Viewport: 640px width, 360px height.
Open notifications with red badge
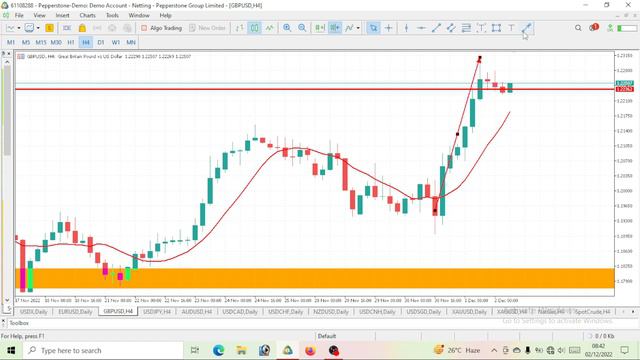594,27
